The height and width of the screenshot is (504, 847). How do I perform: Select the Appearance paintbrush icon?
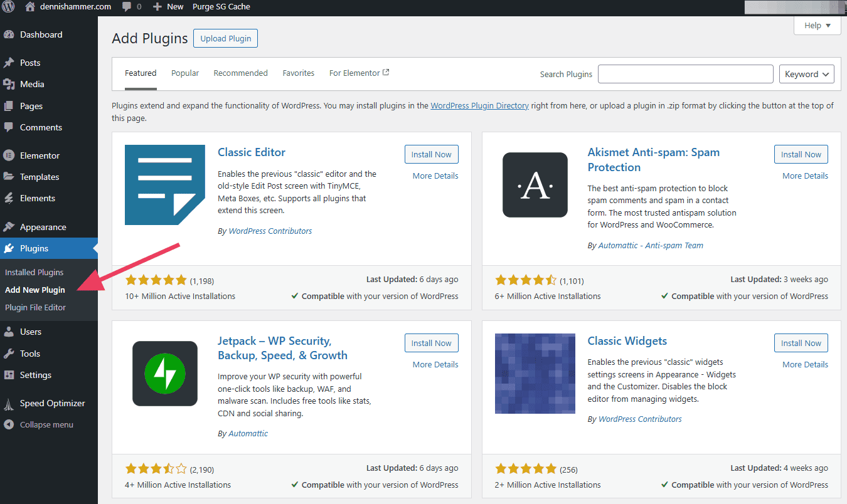click(9, 227)
